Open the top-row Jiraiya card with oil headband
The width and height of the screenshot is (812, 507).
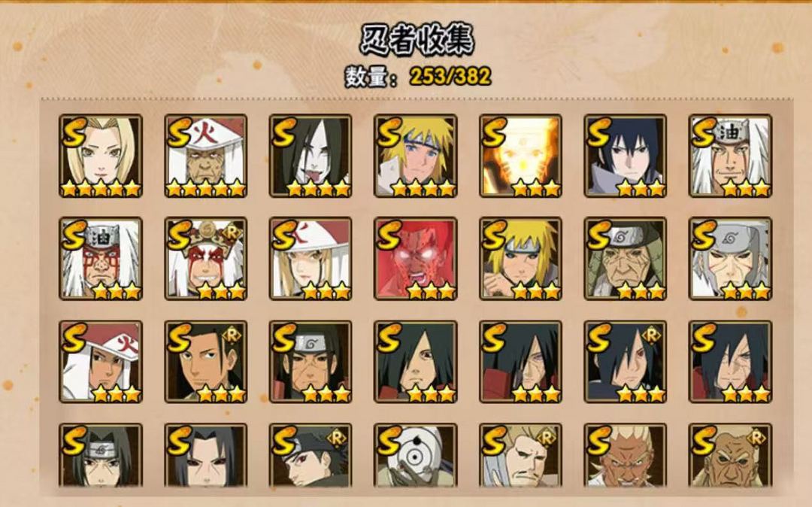pos(730,156)
